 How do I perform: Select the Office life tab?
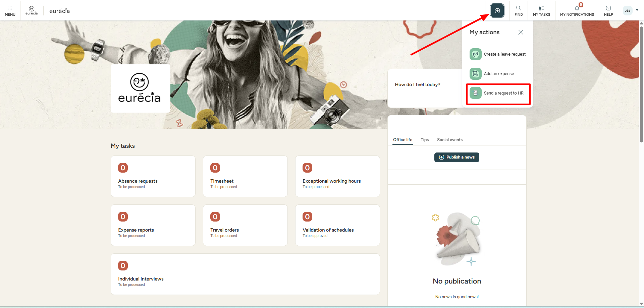402,140
